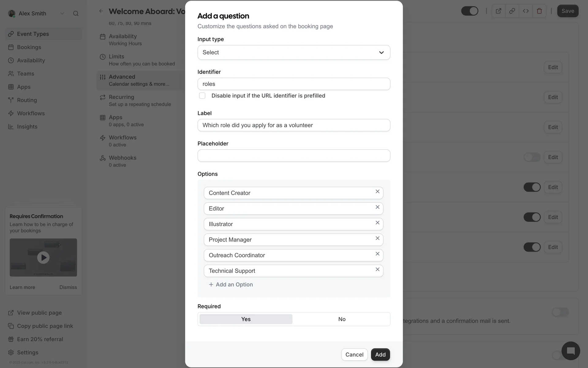
Task: Click the search icon in sidebar
Action: [x=76, y=13]
